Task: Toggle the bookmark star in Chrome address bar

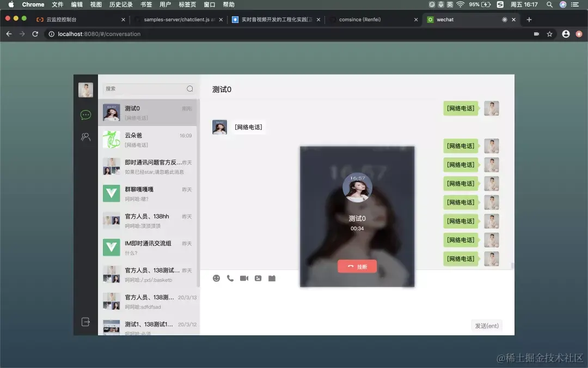Action: [550, 33]
